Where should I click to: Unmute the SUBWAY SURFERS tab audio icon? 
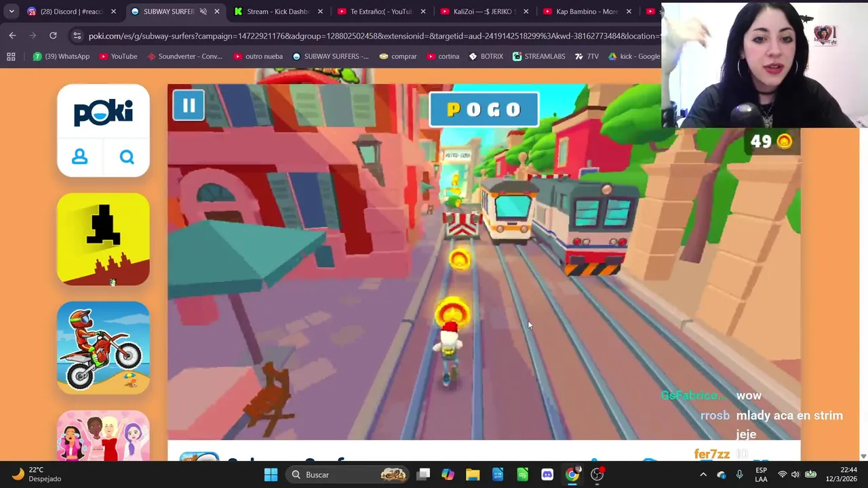pyautogui.click(x=203, y=12)
